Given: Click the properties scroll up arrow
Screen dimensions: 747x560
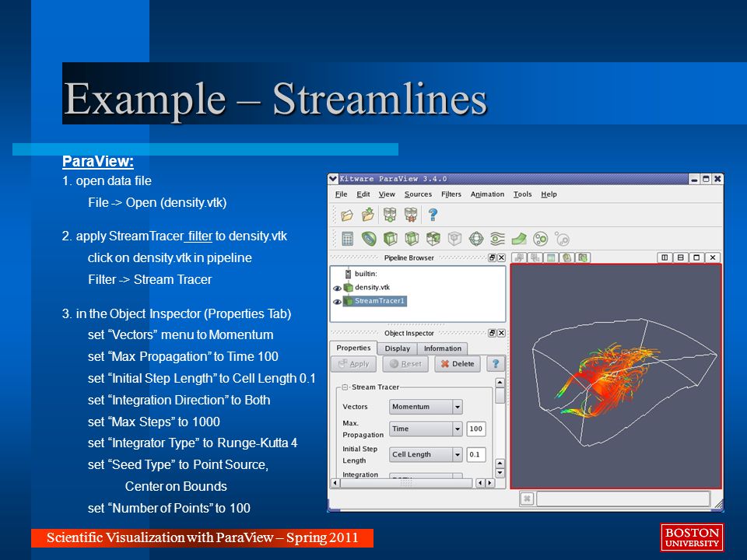Looking at the screenshot, I should click(x=500, y=383).
